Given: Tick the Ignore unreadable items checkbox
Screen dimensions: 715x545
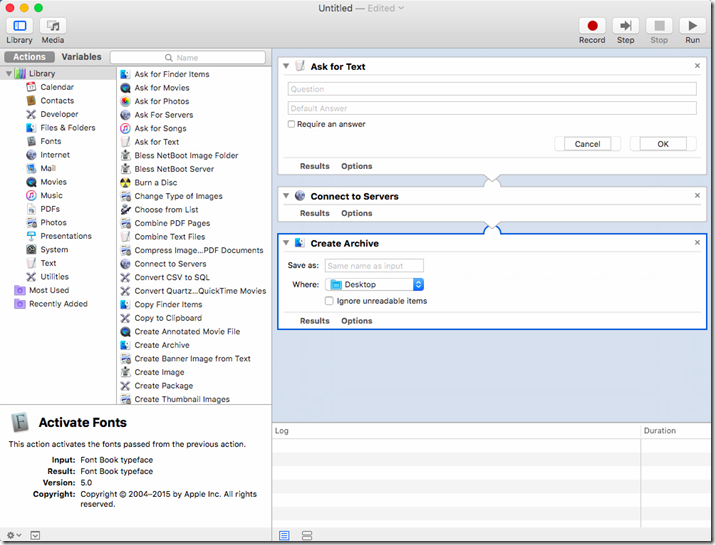Looking at the screenshot, I should [x=329, y=301].
